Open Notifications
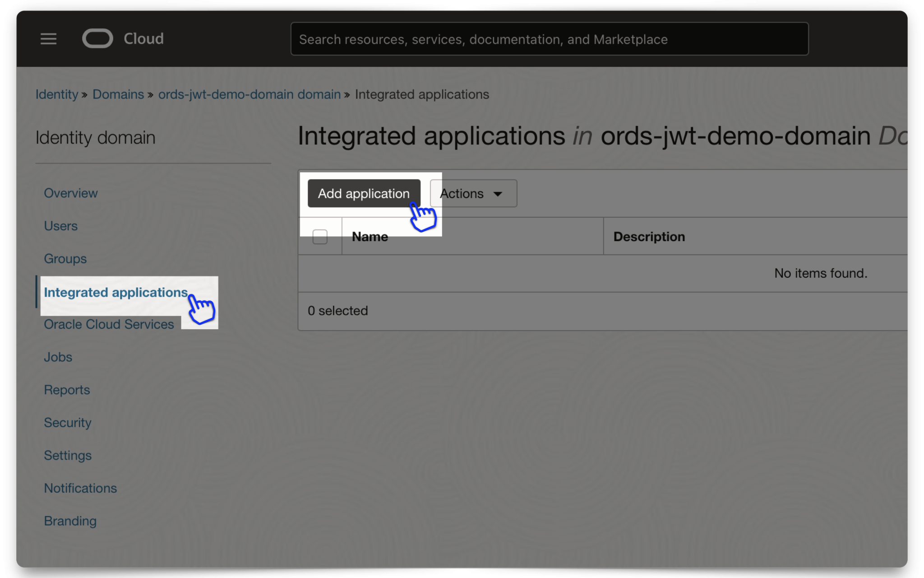This screenshot has width=924, height=578. tap(80, 488)
